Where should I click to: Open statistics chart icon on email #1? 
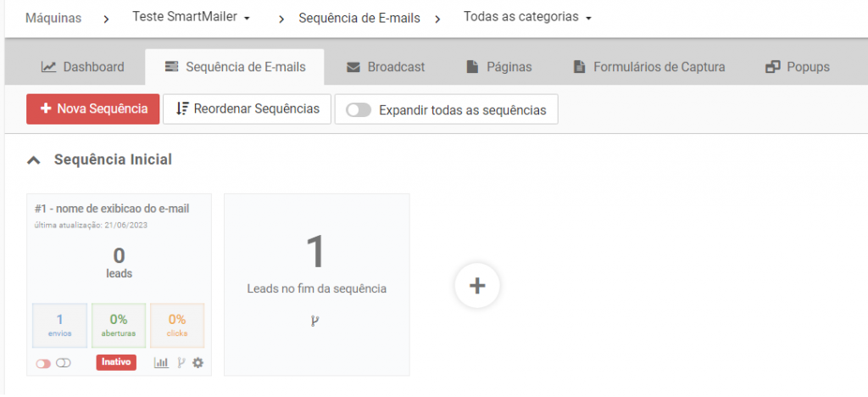[x=161, y=362]
